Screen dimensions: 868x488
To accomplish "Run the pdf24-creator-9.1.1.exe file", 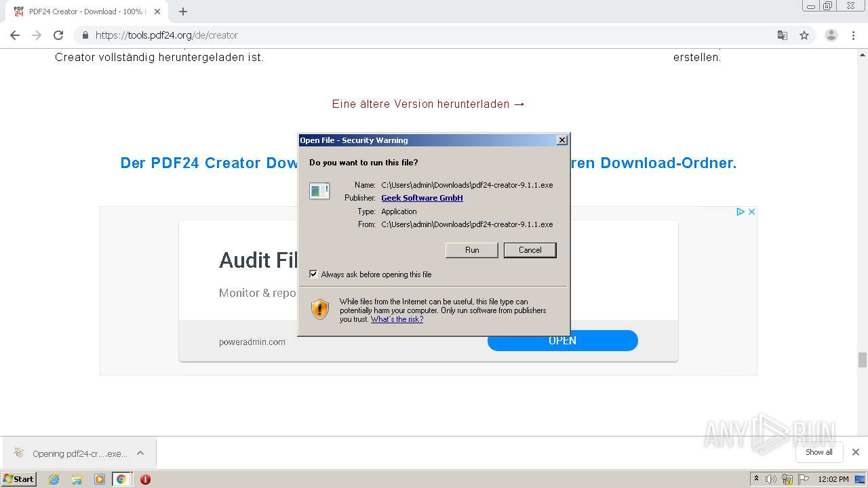I will click(x=472, y=250).
